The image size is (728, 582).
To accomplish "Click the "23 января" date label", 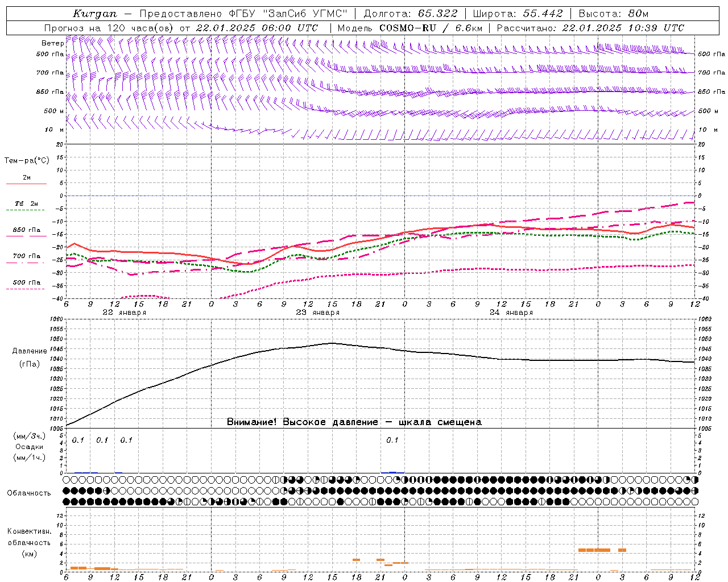I will coord(318,313).
